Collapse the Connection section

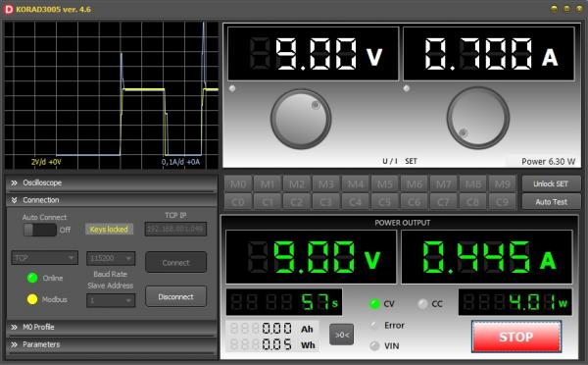(x=112, y=200)
